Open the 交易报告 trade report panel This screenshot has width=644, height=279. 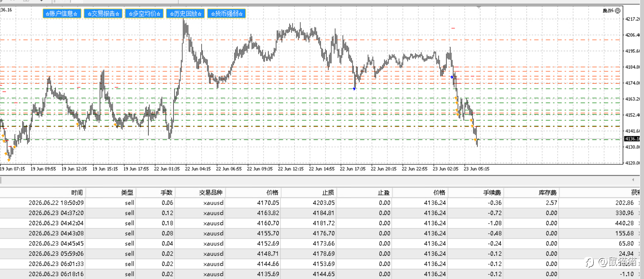(103, 14)
